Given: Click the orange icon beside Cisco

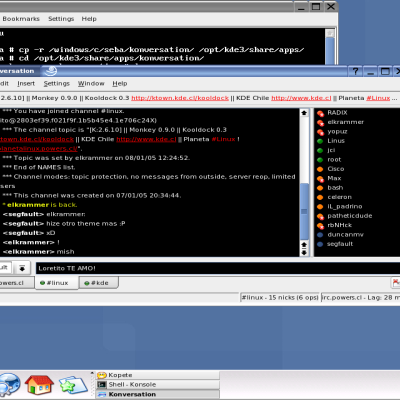Looking at the screenshot, I should tap(320, 169).
